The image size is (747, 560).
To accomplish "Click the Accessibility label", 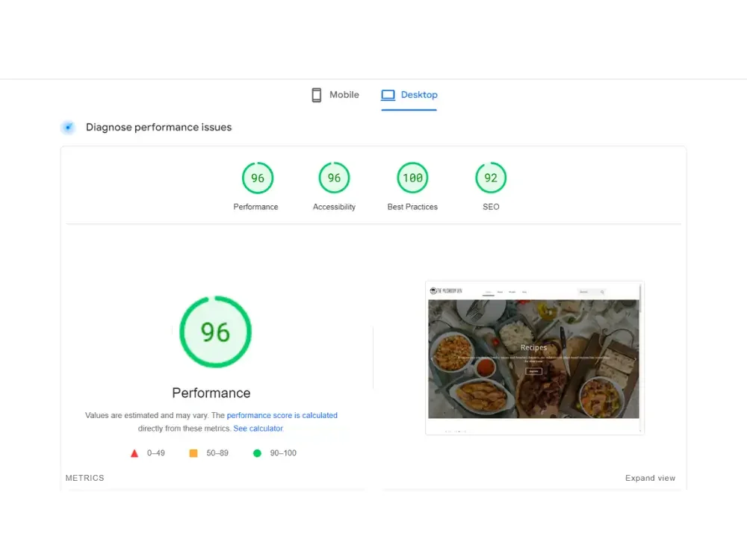I will pos(334,207).
